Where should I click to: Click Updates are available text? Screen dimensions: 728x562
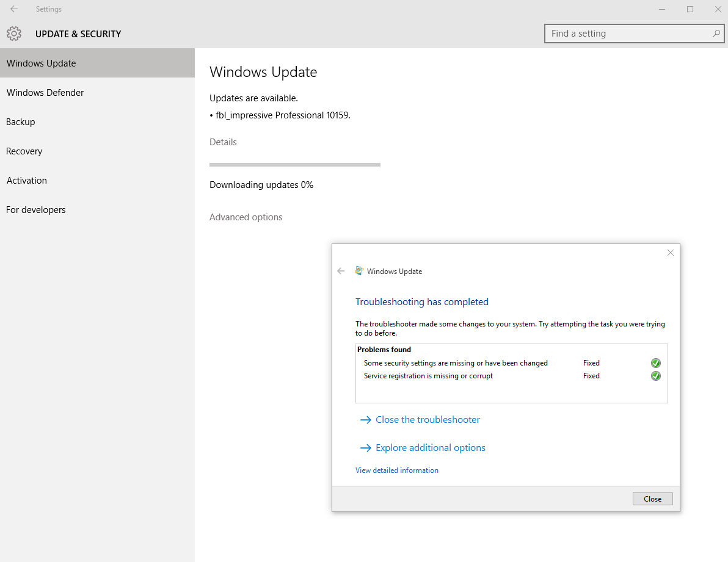pos(253,98)
